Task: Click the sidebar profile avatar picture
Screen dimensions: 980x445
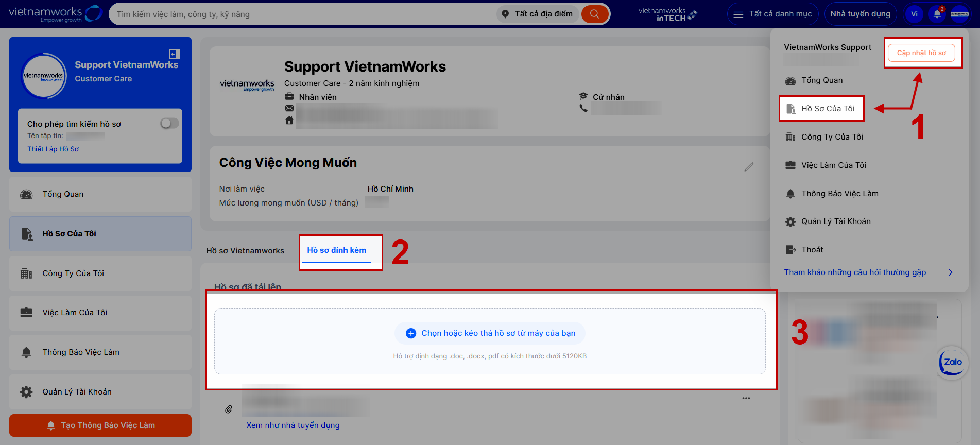Action: coord(44,76)
